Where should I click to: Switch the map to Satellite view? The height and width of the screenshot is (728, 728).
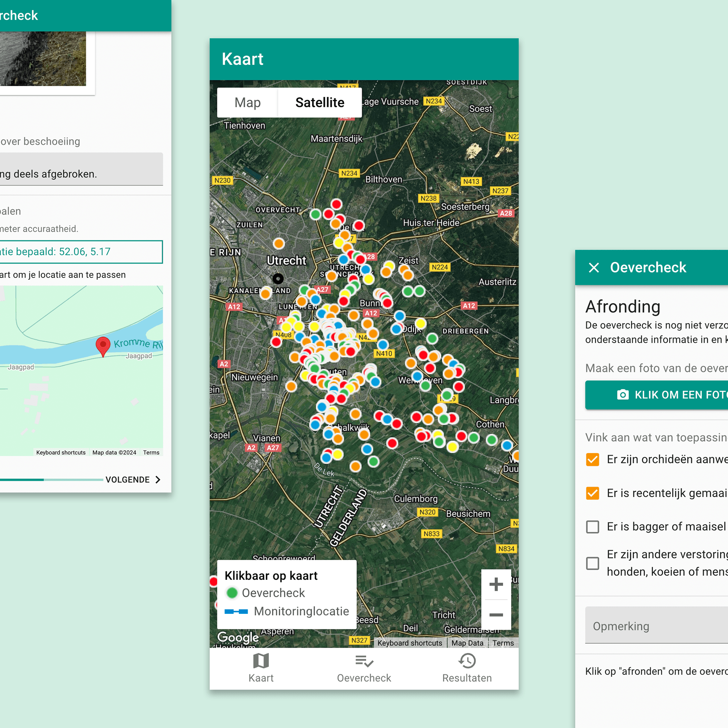point(320,102)
